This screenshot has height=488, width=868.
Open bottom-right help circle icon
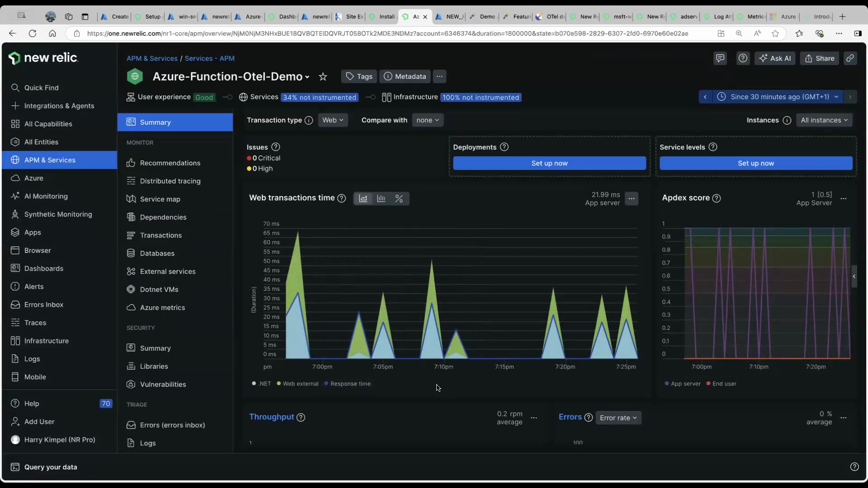click(x=854, y=467)
